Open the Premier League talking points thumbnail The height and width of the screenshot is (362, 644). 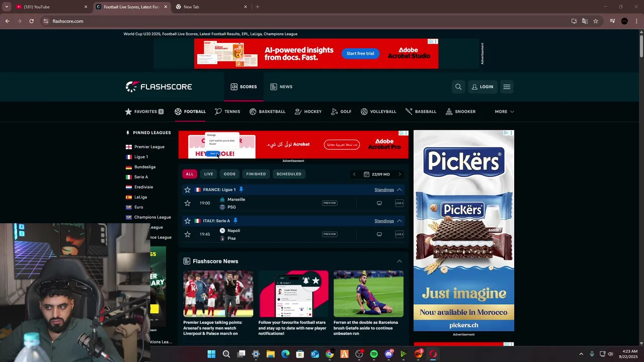(x=218, y=294)
